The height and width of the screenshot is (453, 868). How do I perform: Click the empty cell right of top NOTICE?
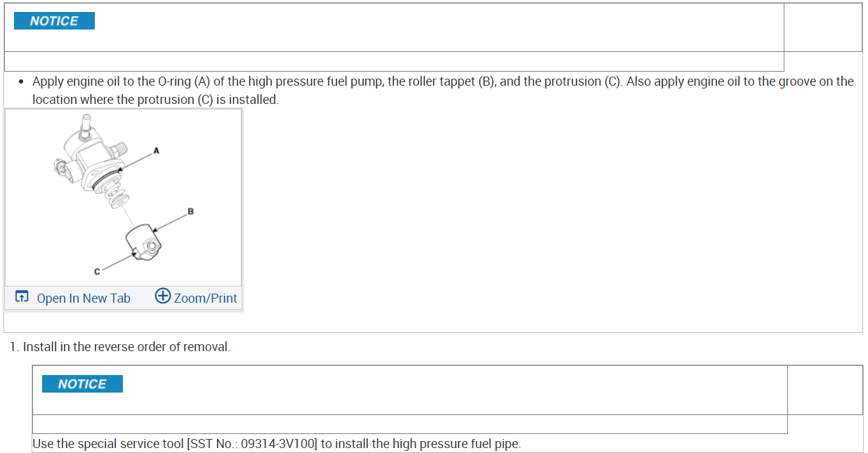pyautogui.click(x=822, y=27)
